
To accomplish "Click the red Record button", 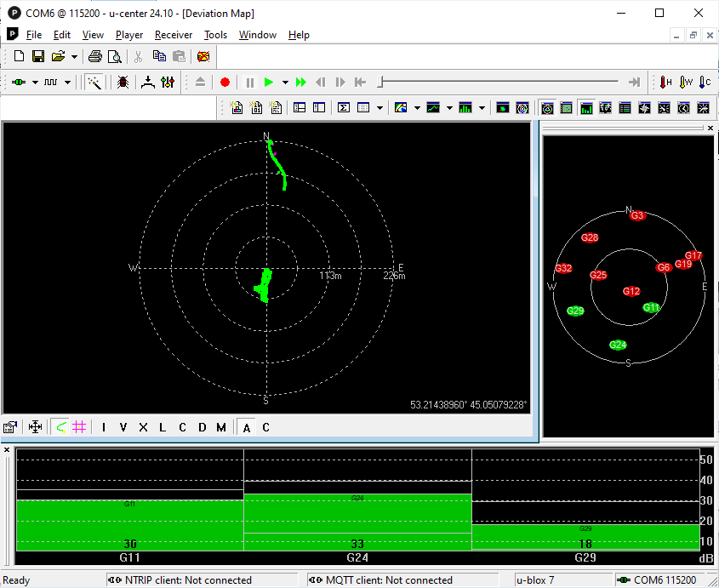I will pyautogui.click(x=225, y=83).
